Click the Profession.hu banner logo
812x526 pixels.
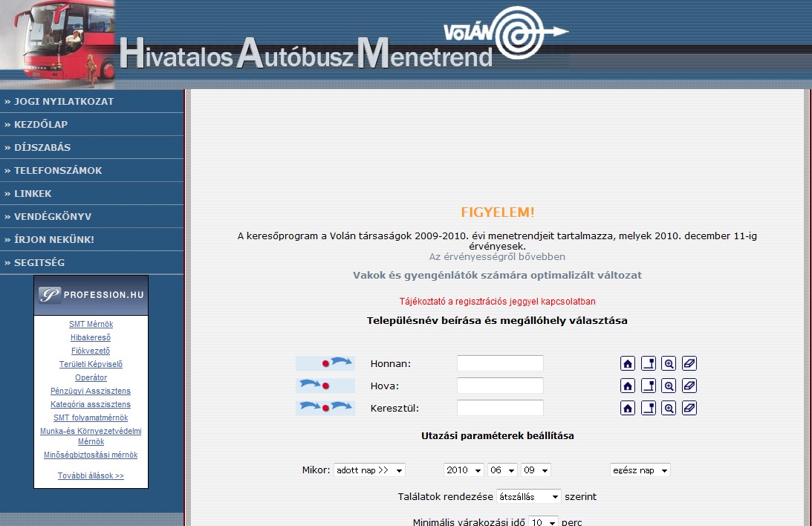pos(91,295)
